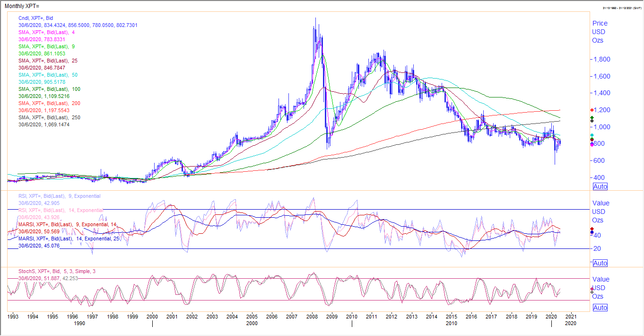Click the 'Price' heading on the price axis
644x336 pixels.
[600, 23]
